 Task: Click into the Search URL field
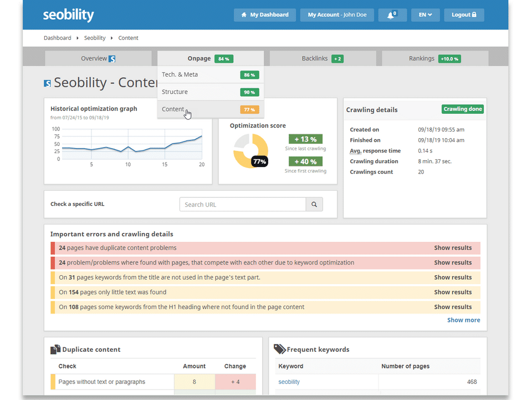pos(243,204)
